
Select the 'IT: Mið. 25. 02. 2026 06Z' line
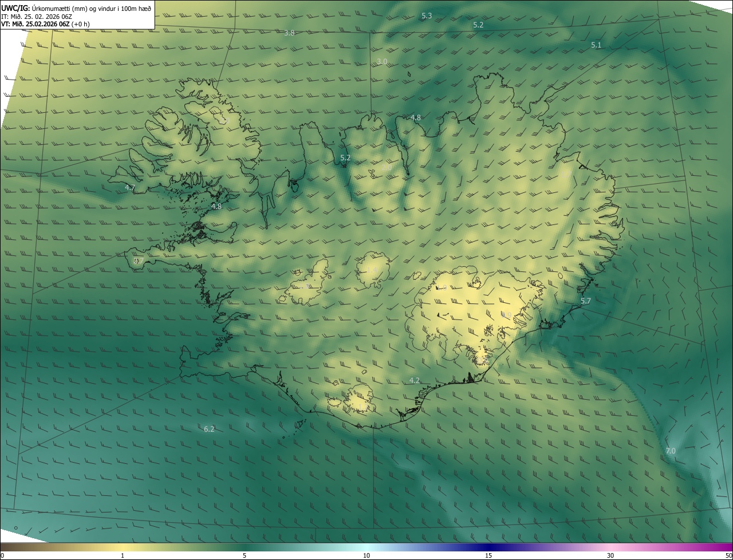37,16
